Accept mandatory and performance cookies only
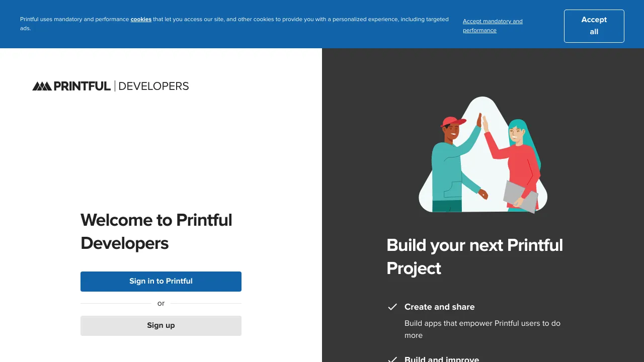 [x=493, y=26]
